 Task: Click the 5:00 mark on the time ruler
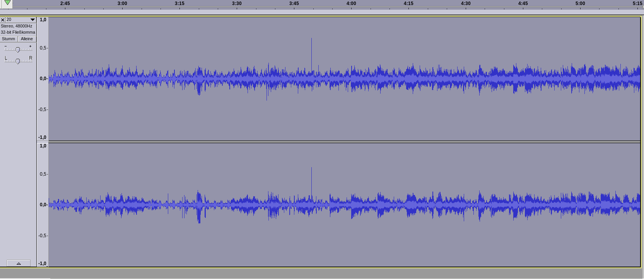point(580,3)
